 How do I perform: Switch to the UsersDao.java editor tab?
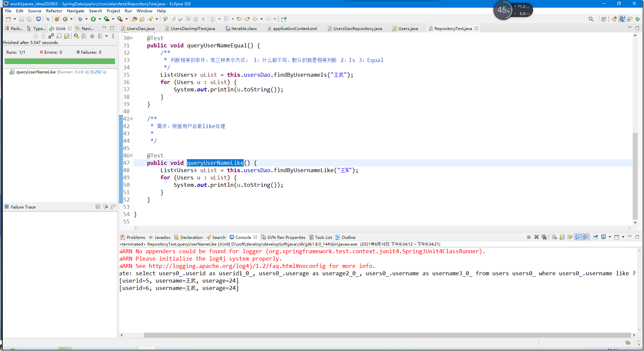138,28
